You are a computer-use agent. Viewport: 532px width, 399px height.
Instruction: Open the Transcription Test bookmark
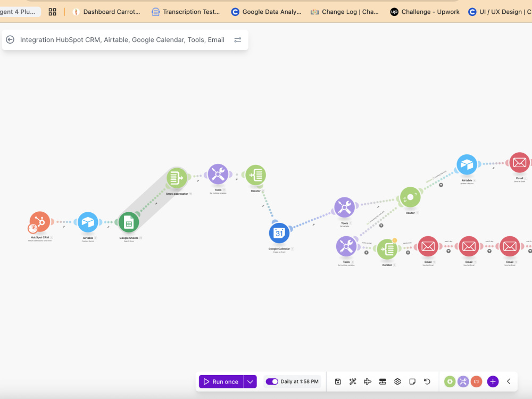pyautogui.click(x=186, y=12)
